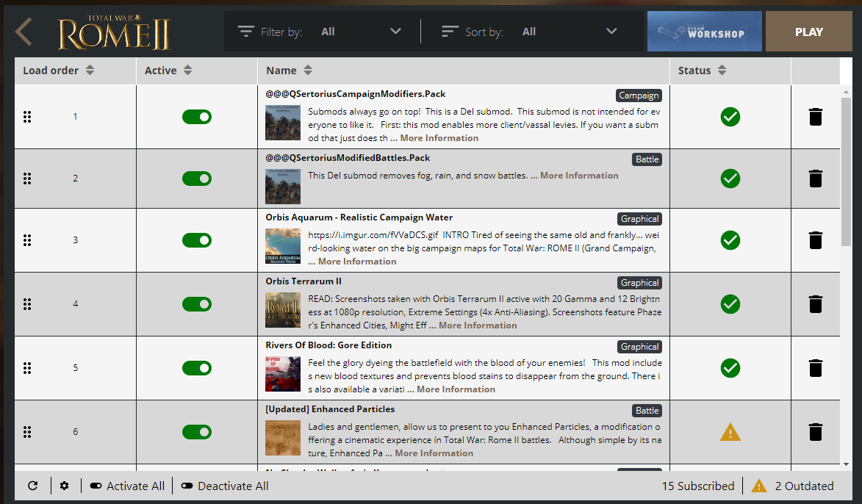Grab the drag handle for load order 3
862x504 pixels.
(27, 240)
